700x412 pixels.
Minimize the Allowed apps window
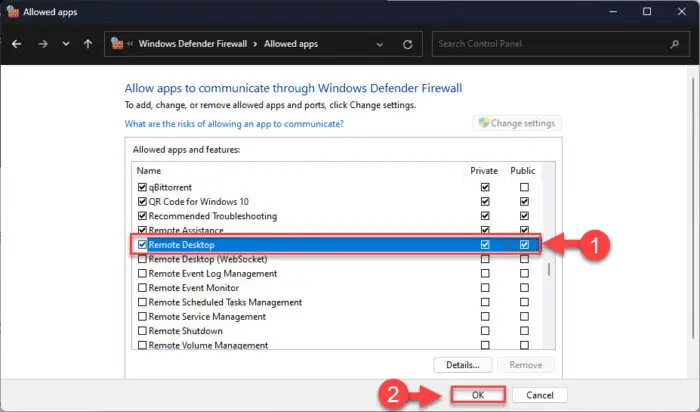click(613, 12)
